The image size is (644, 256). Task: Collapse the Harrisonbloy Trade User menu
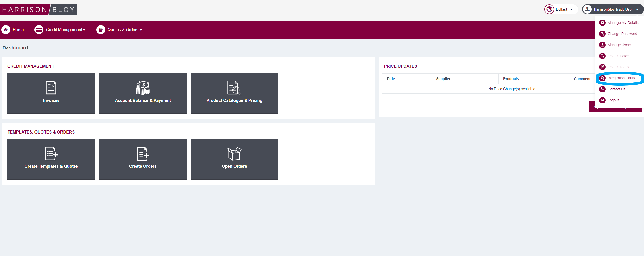point(613,10)
